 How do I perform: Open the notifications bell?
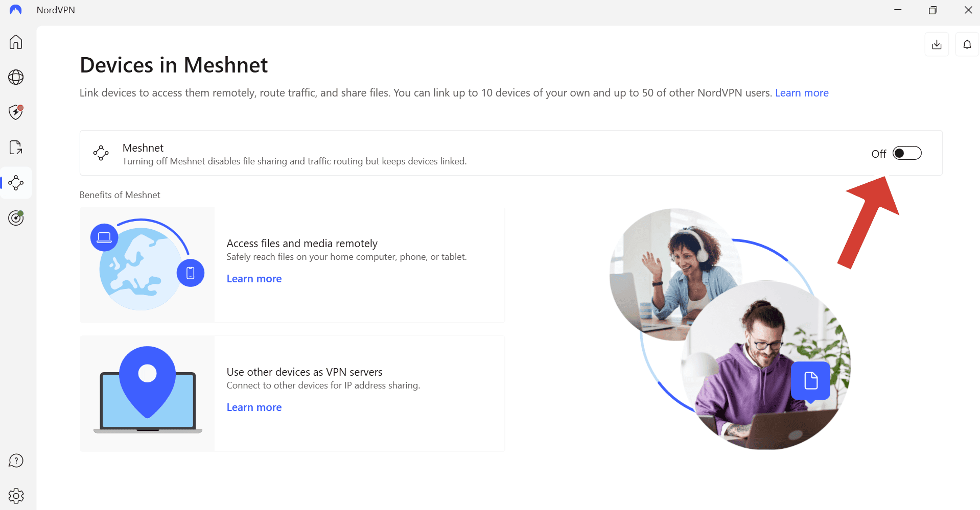967,44
